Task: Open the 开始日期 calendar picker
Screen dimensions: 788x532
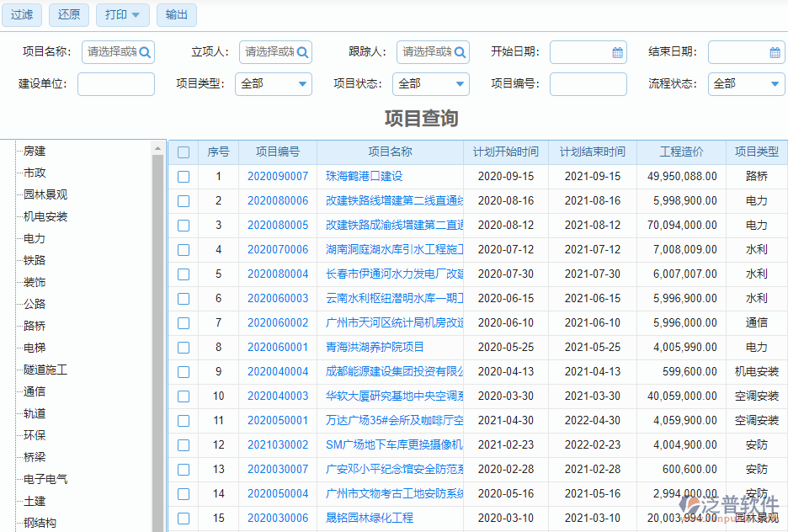Action: [x=618, y=51]
